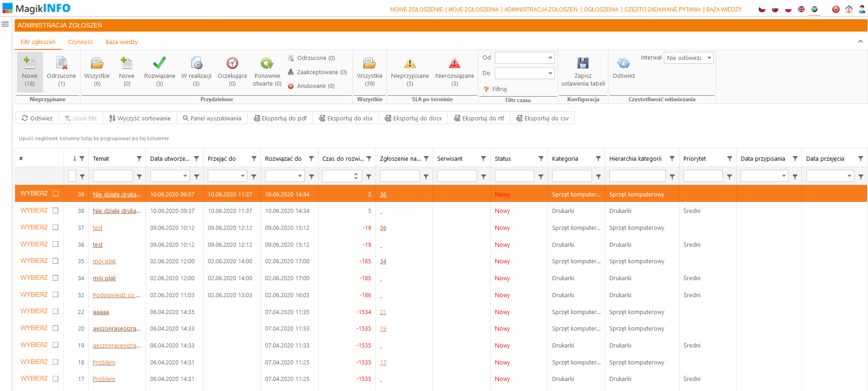Collapse the ribbon with chevron

click(860, 41)
